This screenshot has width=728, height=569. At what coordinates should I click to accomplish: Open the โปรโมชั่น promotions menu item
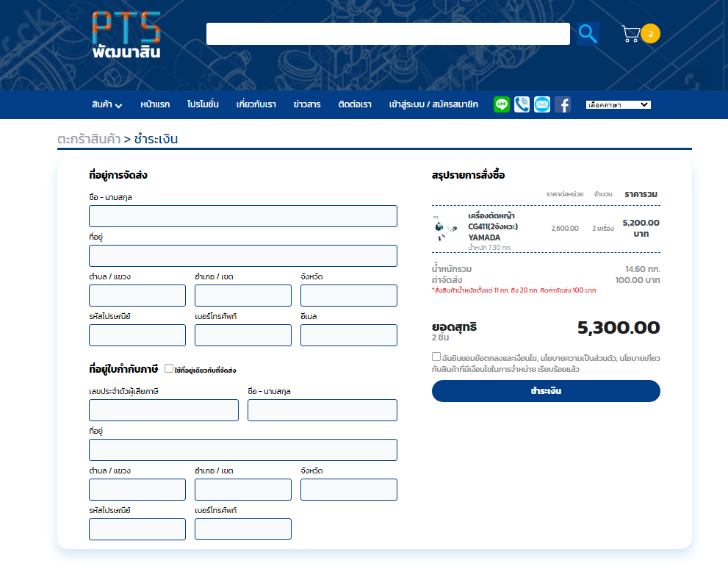(x=203, y=104)
